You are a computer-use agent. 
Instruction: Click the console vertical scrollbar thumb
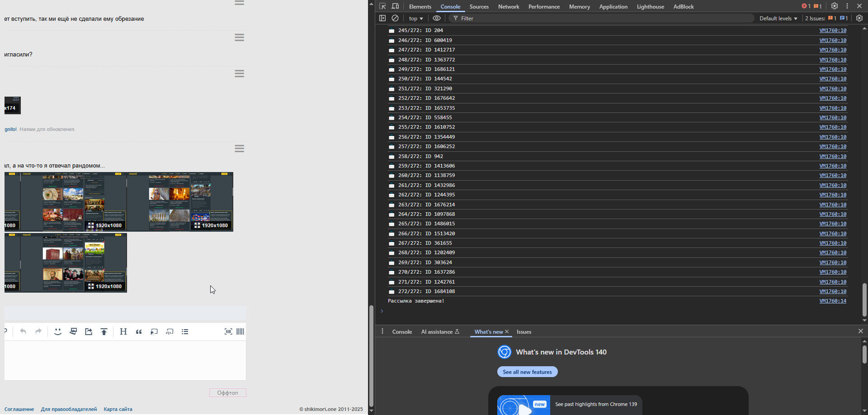(864, 299)
